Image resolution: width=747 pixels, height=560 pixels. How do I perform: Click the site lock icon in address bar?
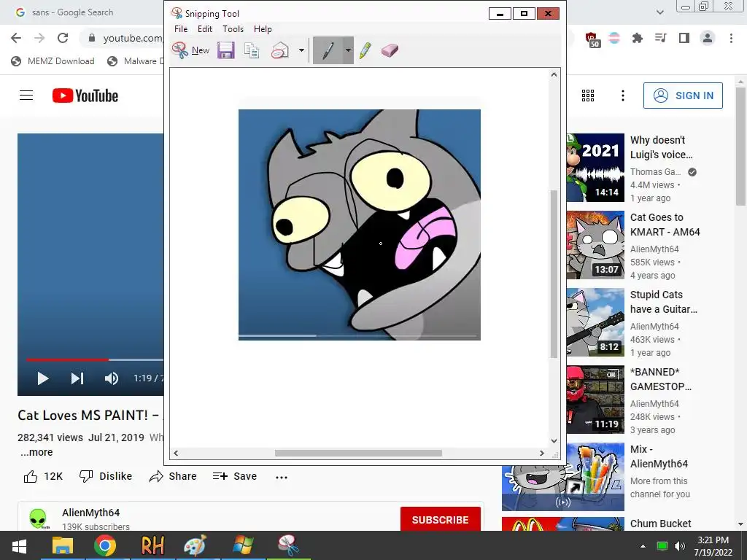tap(92, 38)
